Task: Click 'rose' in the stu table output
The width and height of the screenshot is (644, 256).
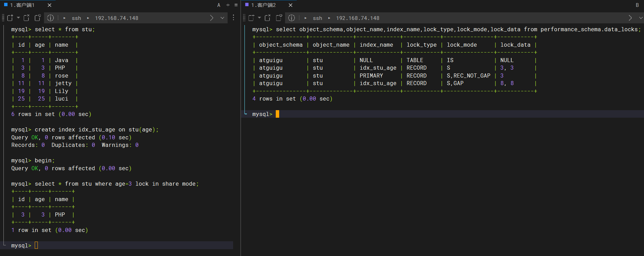Action: [x=62, y=76]
